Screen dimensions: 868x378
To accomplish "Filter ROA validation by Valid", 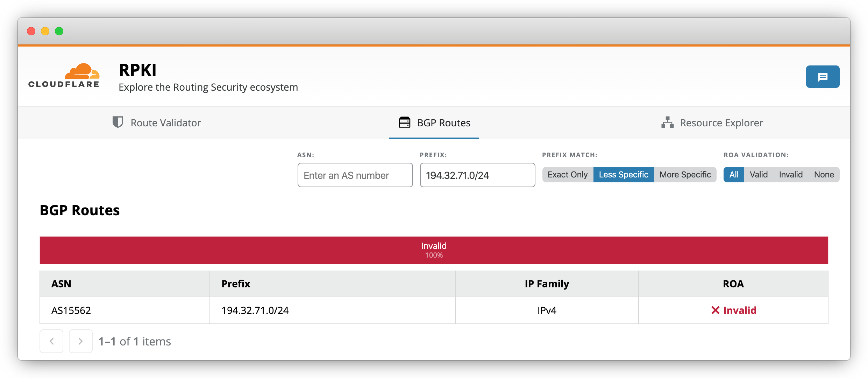I will 759,175.
